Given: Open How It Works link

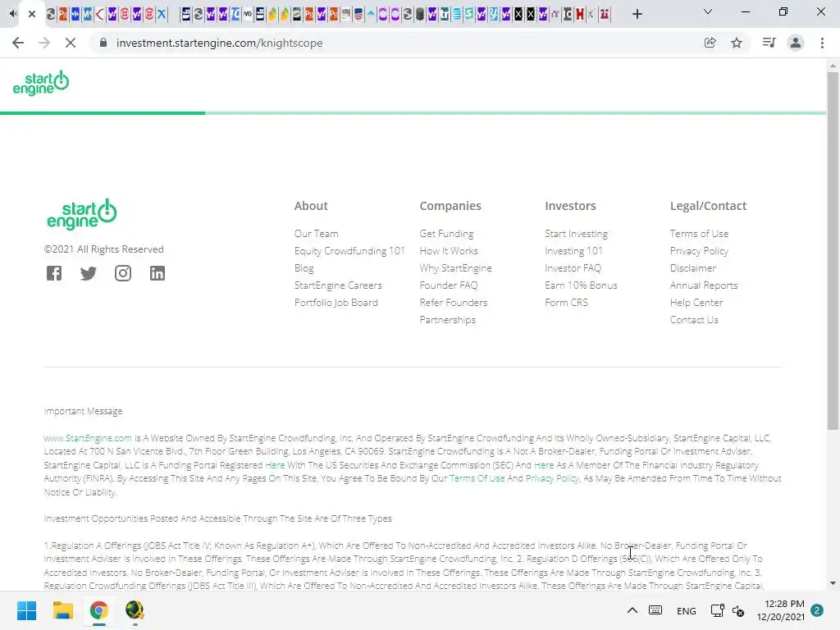Looking at the screenshot, I should (449, 251).
